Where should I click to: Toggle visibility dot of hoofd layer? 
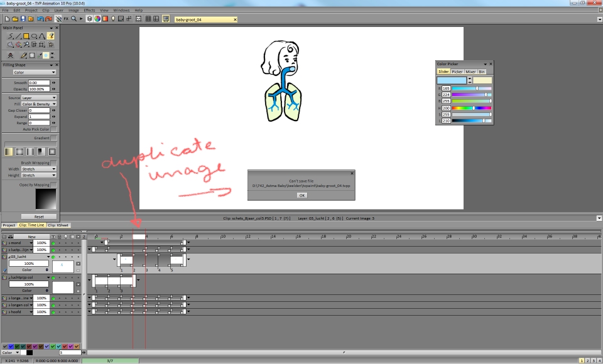pos(53,312)
